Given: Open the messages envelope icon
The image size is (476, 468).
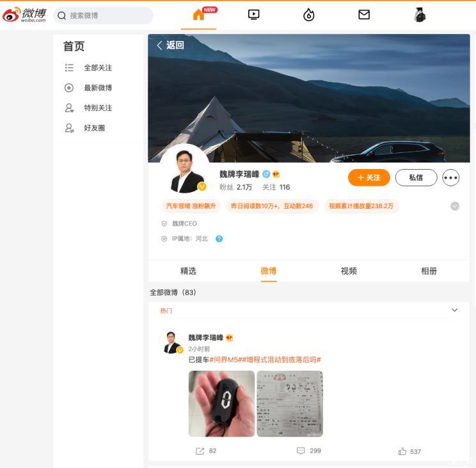Looking at the screenshot, I should tap(364, 15).
